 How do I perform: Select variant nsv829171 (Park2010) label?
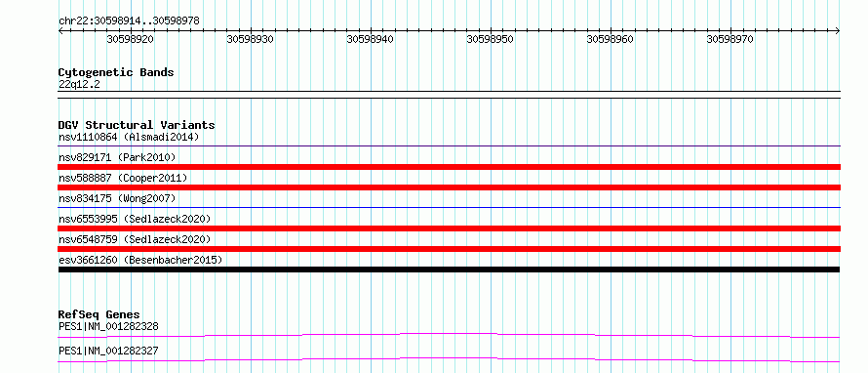117,157
